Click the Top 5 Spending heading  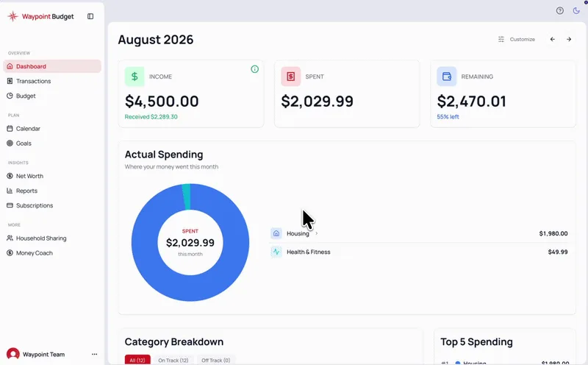pos(476,341)
